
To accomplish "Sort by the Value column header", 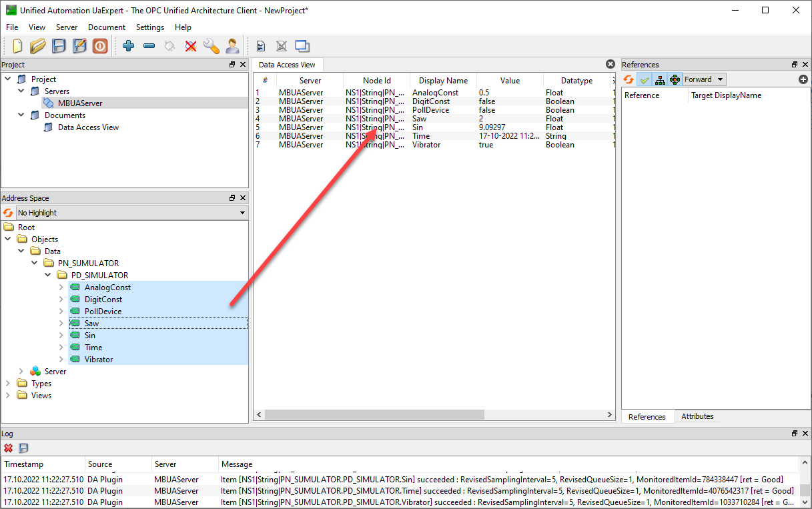I will pos(510,81).
